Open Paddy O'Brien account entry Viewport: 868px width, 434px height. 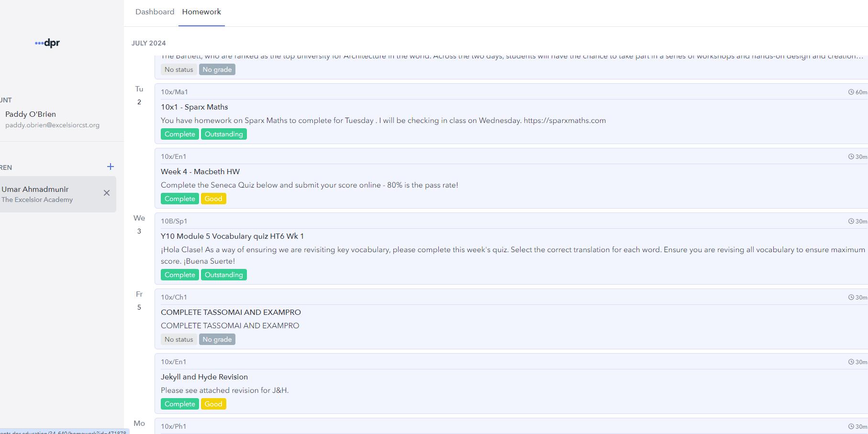[52, 119]
